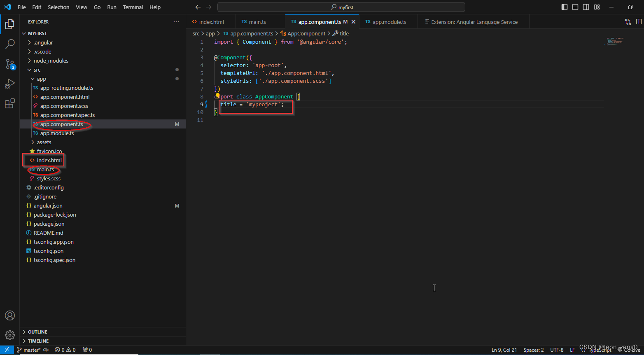Open the Manage gear icon
Image resolution: width=644 pixels, height=355 pixels.
pos(10,335)
